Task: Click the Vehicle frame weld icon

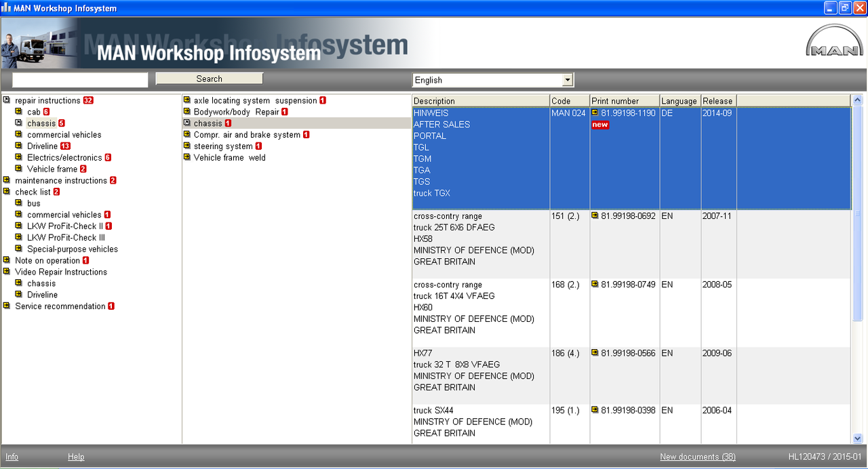Action: click(186, 157)
